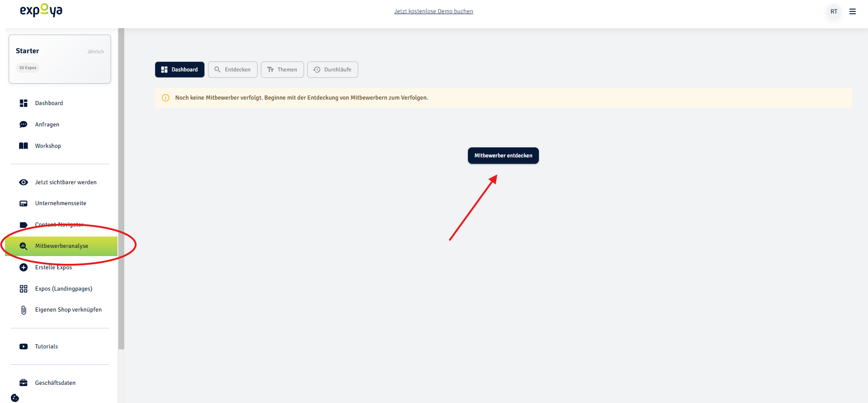Open the Durchläufe tab

[x=333, y=70]
